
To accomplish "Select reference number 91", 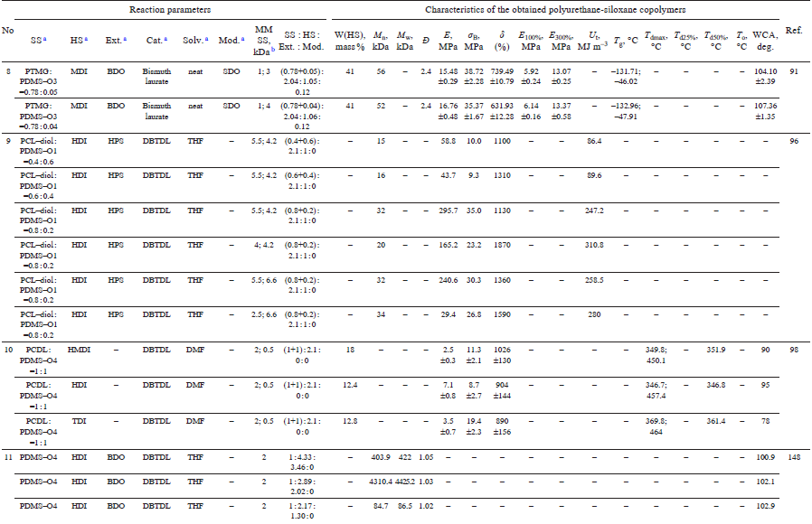I will point(793,71).
